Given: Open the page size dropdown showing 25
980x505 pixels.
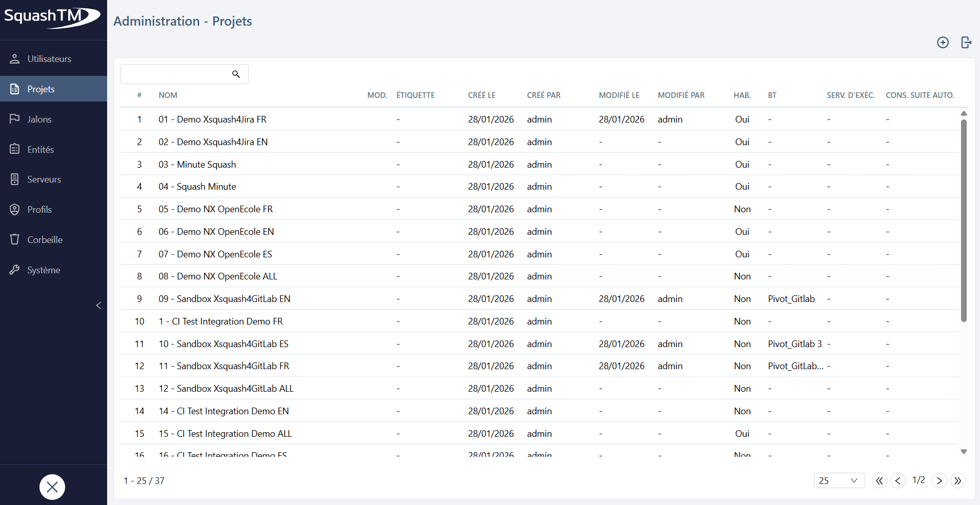Looking at the screenshot, I should (839, 480).
